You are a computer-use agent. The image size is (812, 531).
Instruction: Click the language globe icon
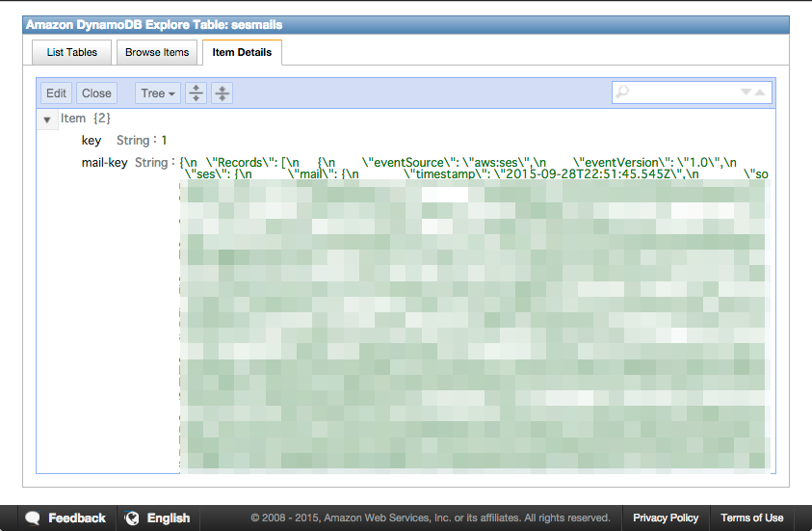[x=132, y=518]
